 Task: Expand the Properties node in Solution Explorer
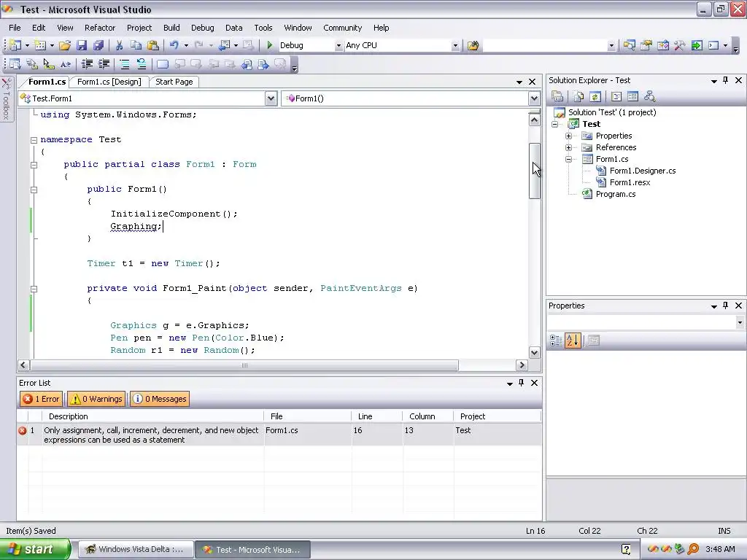(568, 136)
